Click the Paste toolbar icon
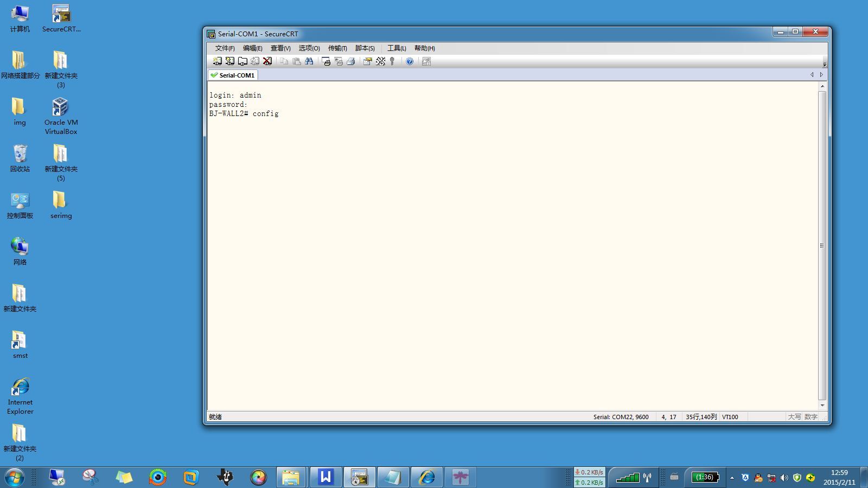This screenshot has height=488, width=868. pos(296,61)
